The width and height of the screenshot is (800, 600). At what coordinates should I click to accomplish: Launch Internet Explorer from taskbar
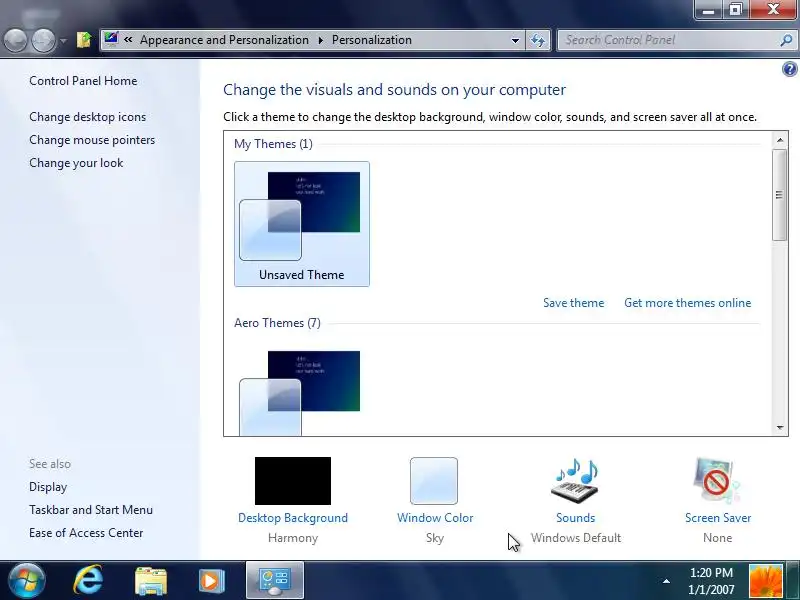coord(88,580)
